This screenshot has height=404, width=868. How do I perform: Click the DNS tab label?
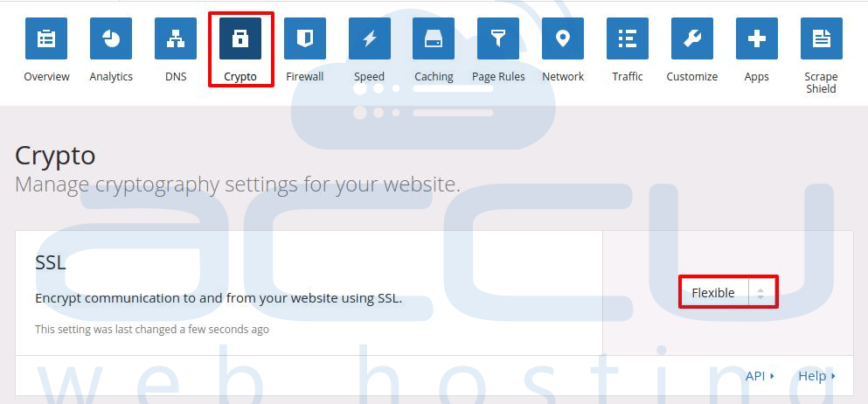[x=176, y=76]
